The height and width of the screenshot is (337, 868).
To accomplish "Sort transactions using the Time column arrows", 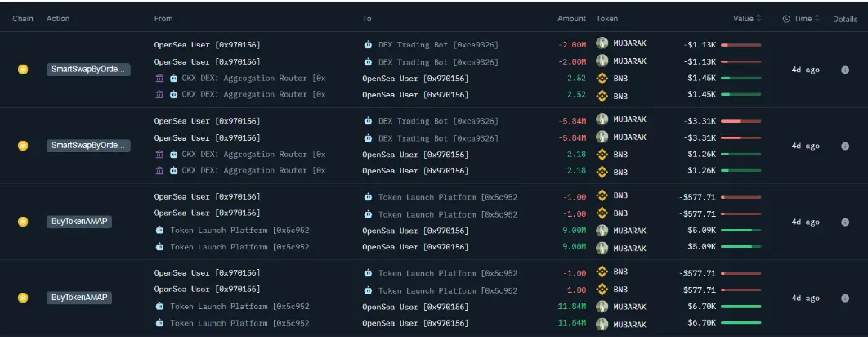I will pyautogui.click(x=819, y=19).
